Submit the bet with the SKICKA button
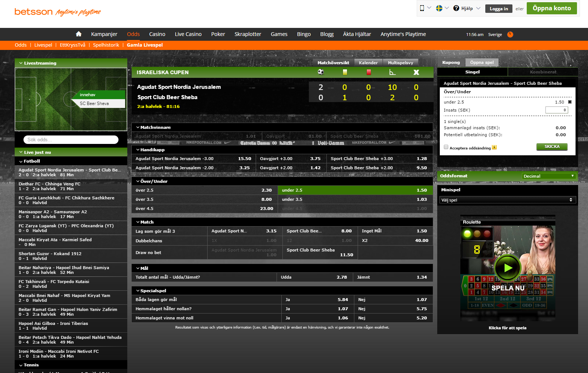Screen dimensions: 588x373 click(x=552, y=146)
